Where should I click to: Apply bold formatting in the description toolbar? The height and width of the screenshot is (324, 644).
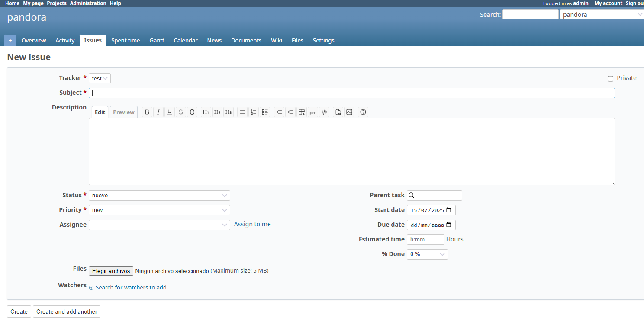click(x=147, y=112)
